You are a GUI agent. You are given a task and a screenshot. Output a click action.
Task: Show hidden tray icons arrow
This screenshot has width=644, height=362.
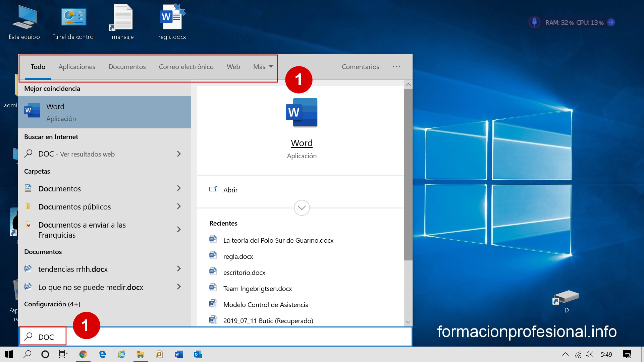pos(566,354)
